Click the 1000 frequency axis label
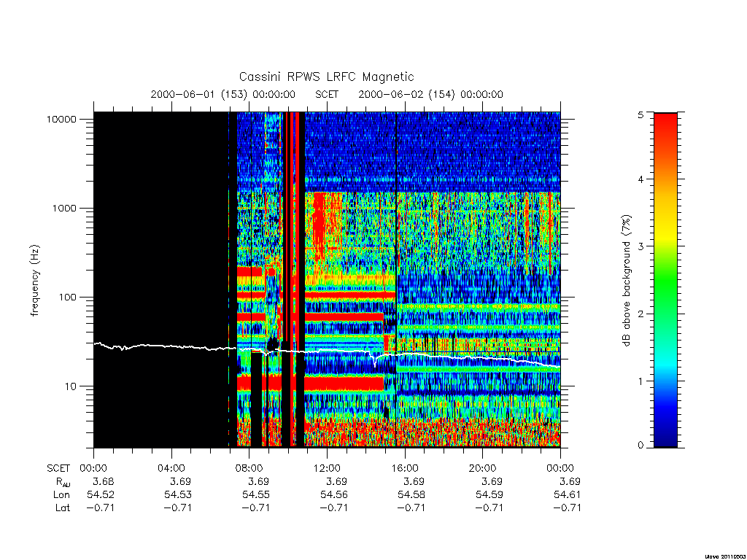Viewport: 747px width, 560px height. coord(64,208)
